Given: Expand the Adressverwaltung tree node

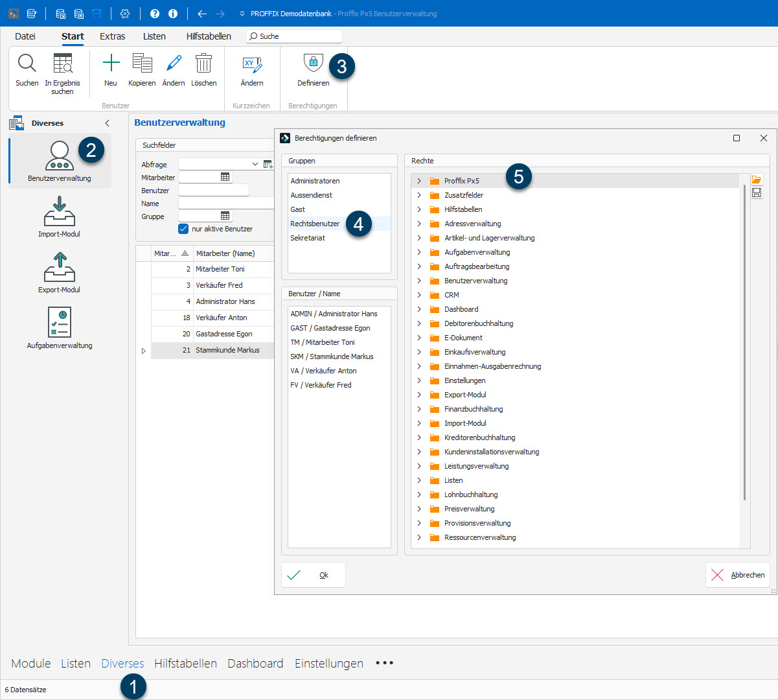Looking at the screenshot, I should pyautogui.click(x=419, y=224).
